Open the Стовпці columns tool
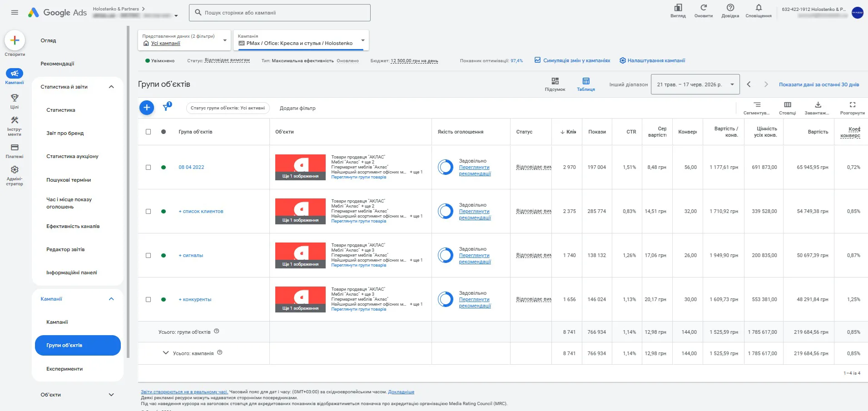868x411 pixels. [x=788, y=108]
